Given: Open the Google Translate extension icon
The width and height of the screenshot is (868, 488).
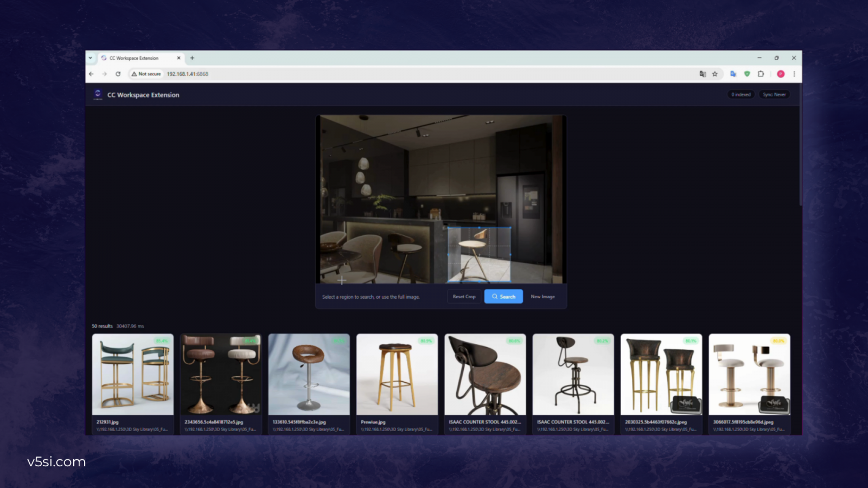Looking at the screenshot, I should pos(733,74).
